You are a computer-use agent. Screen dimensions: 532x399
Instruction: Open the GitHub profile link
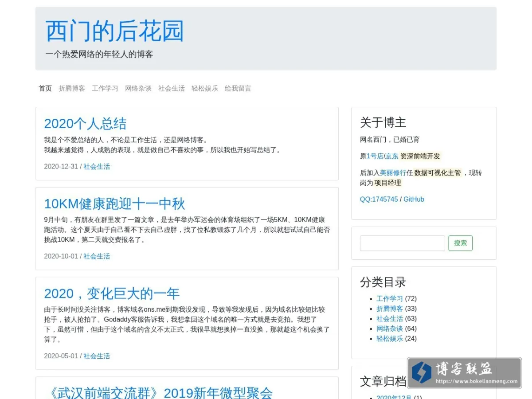coord(414,199)
